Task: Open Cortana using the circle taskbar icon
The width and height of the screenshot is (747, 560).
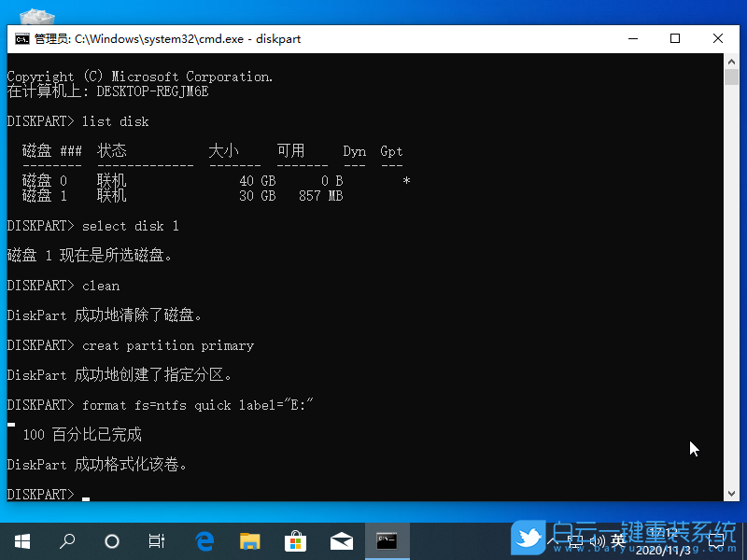Action: (x=112, y=541)
